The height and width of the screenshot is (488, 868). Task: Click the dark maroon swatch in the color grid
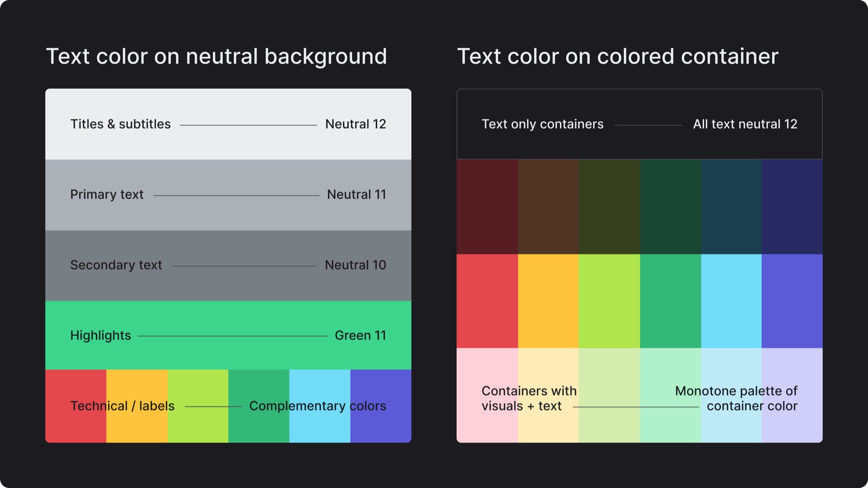[487, 206]
